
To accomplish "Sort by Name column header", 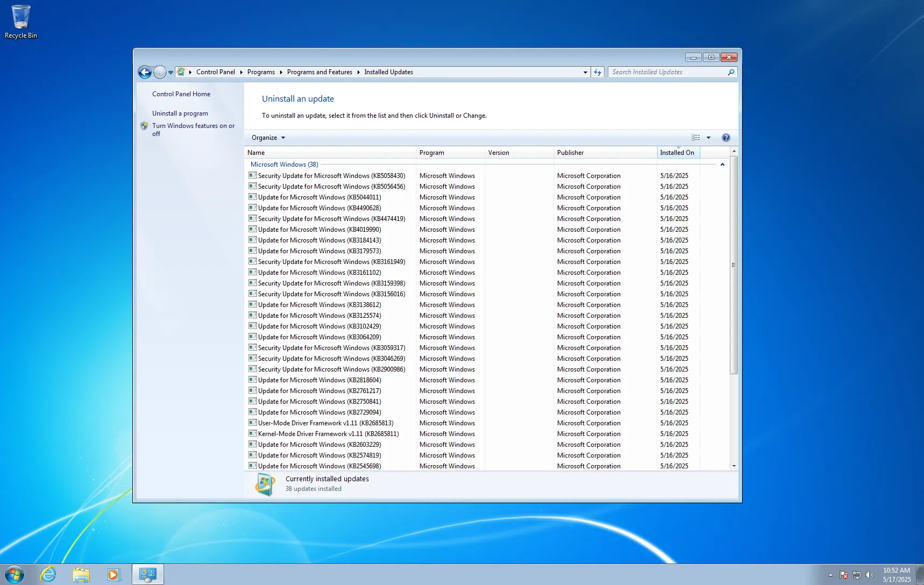I will 330,153.
